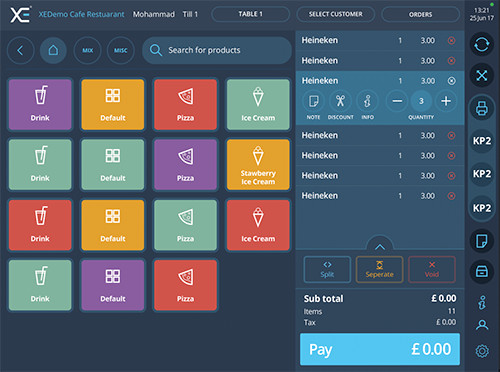The height and width of the screenshot is (372, 500).
Task: Select the third KP2 kitchen printer
Action: pos(482,208)
